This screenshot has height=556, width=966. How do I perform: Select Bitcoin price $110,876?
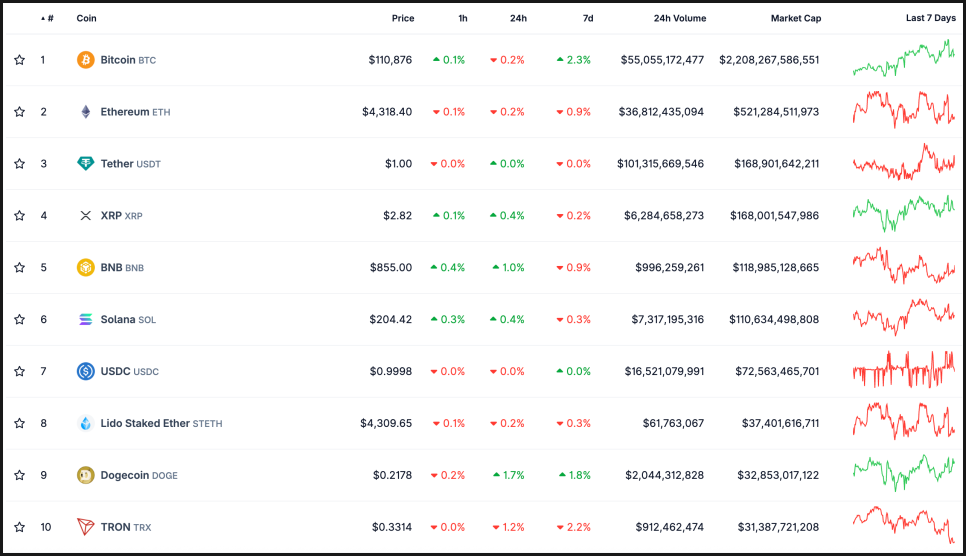coord(390,60)
